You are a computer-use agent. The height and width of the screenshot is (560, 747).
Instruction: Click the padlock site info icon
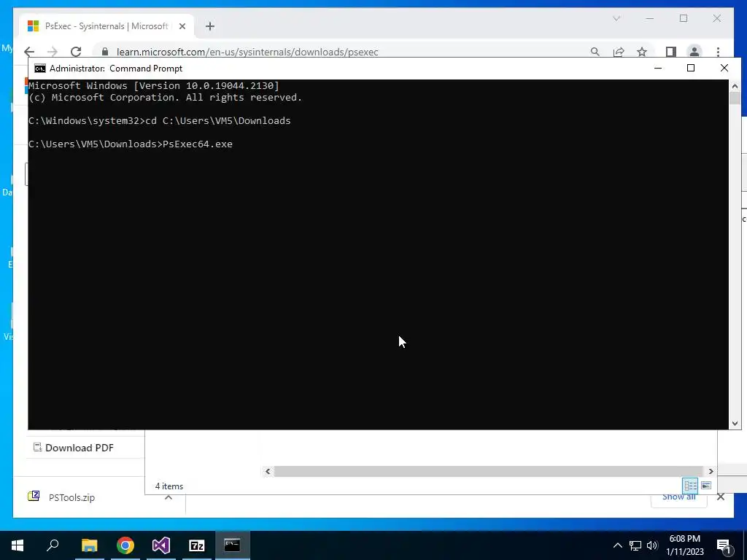(x=105, y=52)
